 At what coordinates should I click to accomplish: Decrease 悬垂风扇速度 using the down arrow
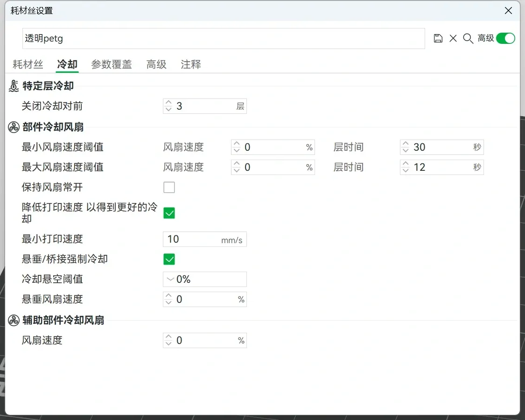click(168, 302)
